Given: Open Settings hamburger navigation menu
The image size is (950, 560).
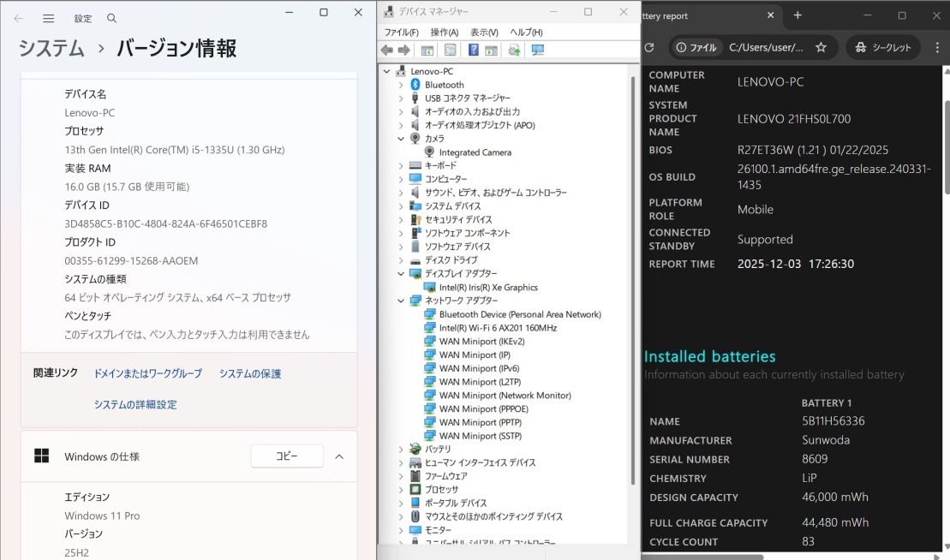Looking at the screenshot, I should [49, 18].
